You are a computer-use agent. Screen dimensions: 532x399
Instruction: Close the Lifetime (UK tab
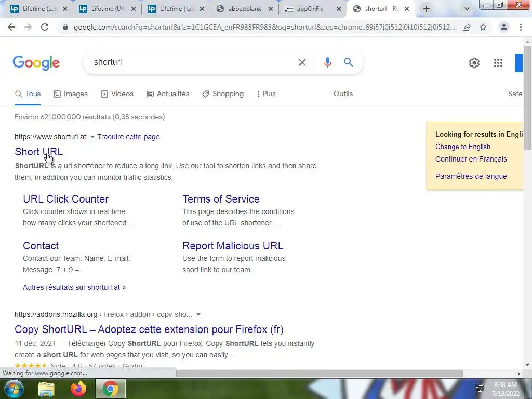134,9
